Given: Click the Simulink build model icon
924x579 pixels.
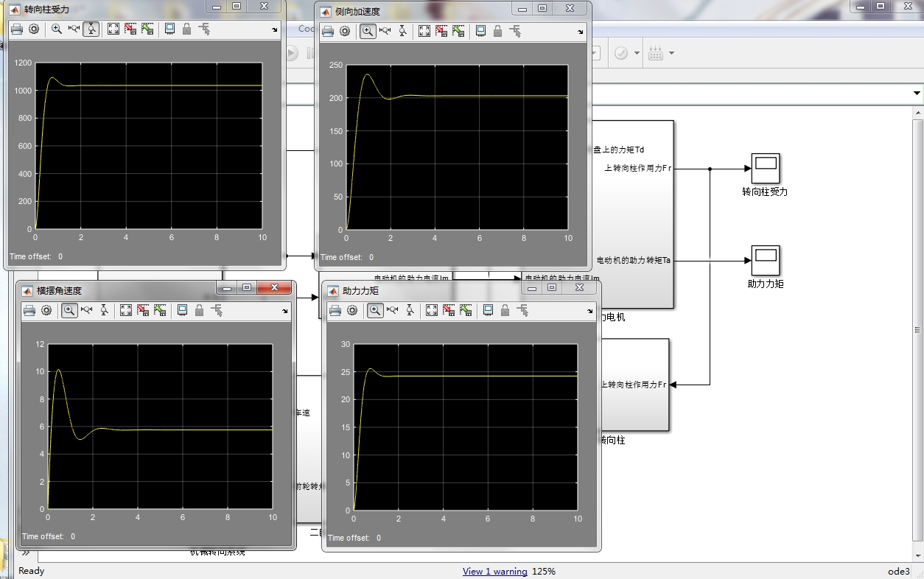Looking at the screenshot, I should click(x=655, y=53).
